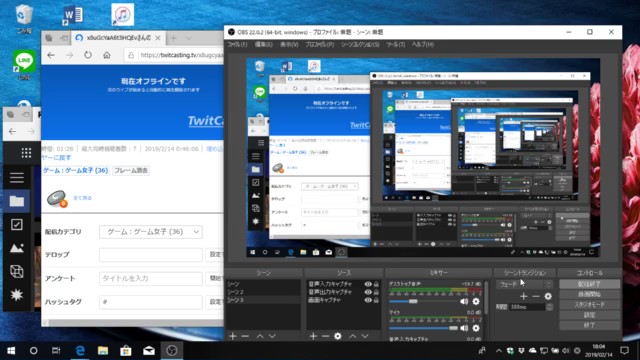The image size is (640, 360).
Task: Click 配信終了 button in OBS controls
Action: (x=589, y=284)
